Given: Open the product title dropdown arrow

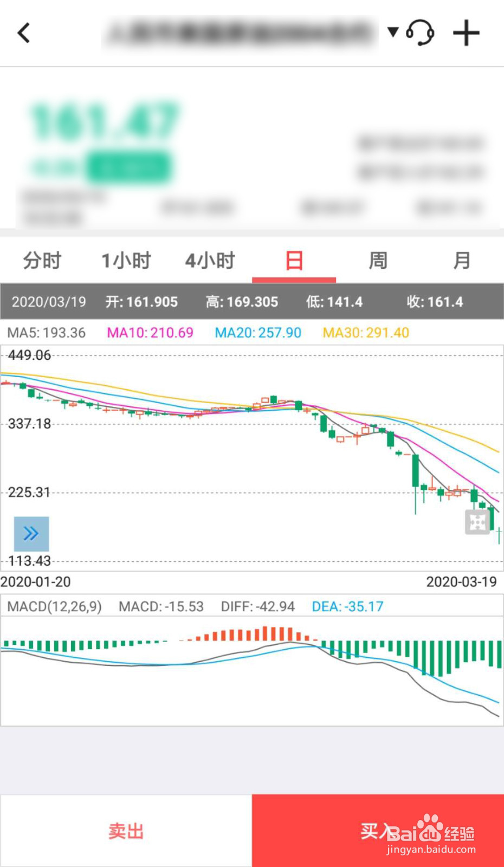Looking at the screenshot, I should click(393, 32).
